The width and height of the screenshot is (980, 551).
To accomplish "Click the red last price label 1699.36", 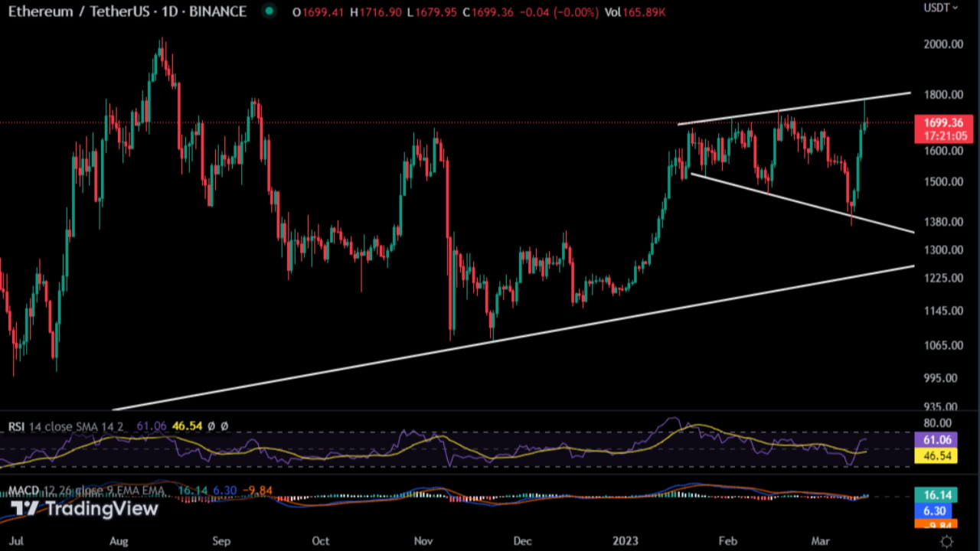I will pyautogui.click(x=943, y=122).
